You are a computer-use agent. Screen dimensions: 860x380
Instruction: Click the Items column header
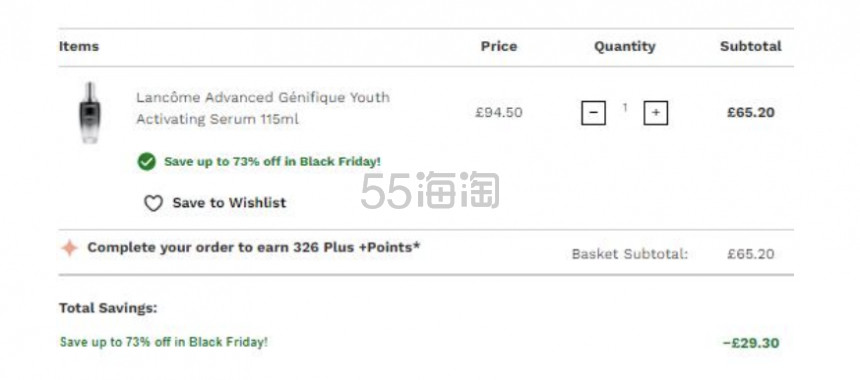pos(79,47)
